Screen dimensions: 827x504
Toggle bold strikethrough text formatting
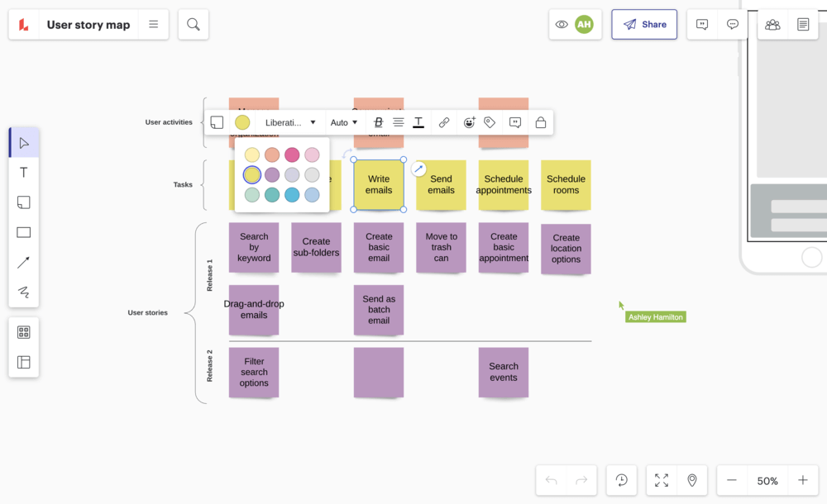pyautogui.click(x=379, y=122)
